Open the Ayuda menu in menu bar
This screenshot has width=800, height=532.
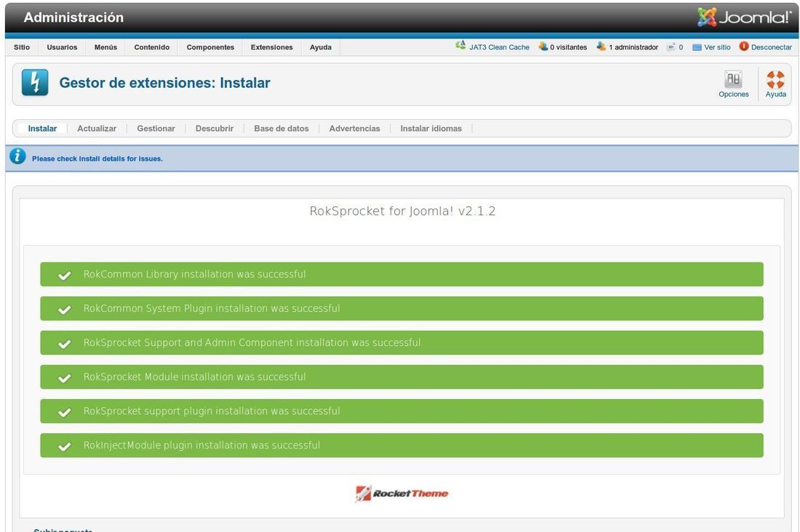coord(321,47)
